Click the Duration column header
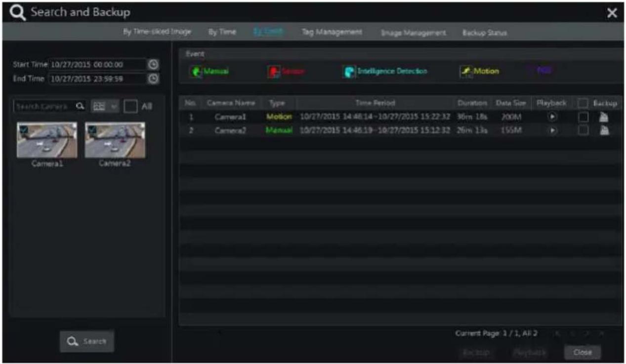The height and width of the screenshot is (364, 626). [472, 103]
